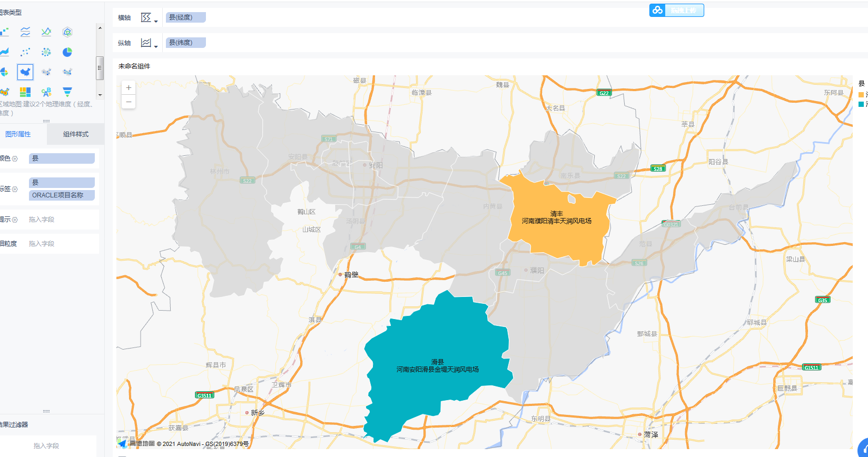868x457 pixels.
Task: Open the label settings gear
Action: [x=15, y=189]
